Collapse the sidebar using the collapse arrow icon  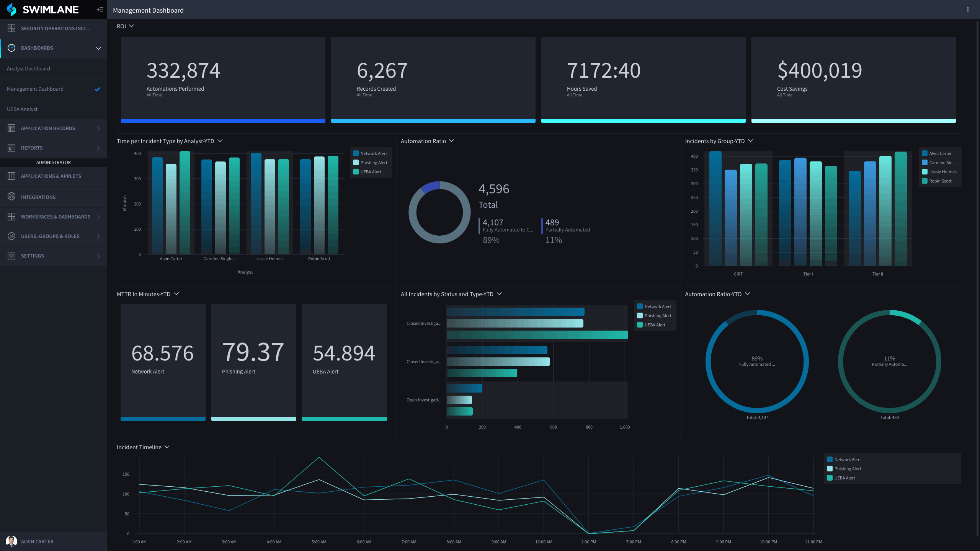coord(100,10)
